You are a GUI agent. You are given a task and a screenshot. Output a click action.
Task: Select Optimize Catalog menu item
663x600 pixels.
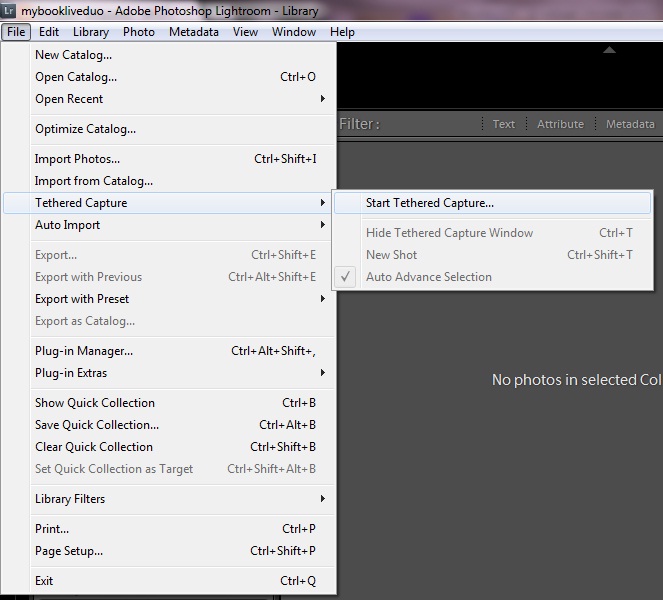(x=169, y=129)
